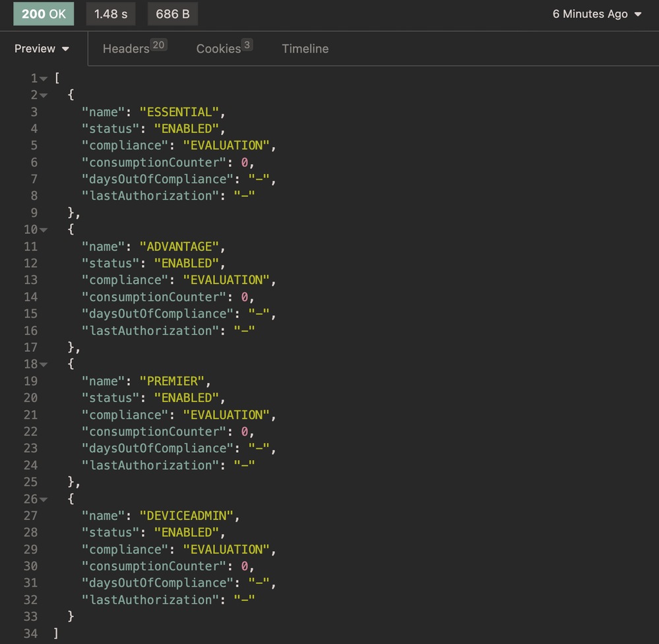Fold the PREMIER object at line 18

[x=44, y=365]
